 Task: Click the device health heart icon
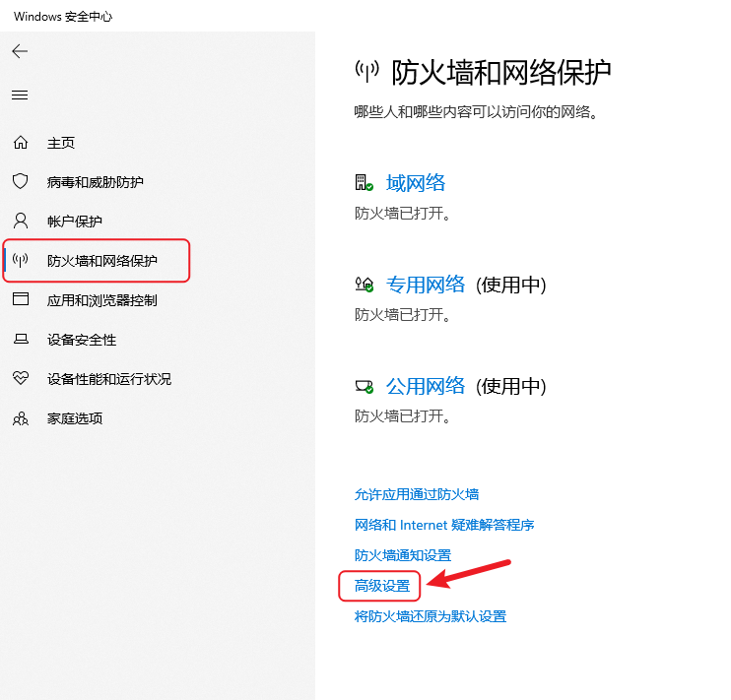pos(21,378)
